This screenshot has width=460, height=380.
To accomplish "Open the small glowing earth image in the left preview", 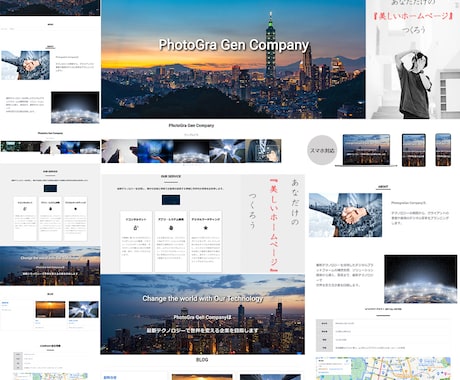I will click(x=75, y=108).
